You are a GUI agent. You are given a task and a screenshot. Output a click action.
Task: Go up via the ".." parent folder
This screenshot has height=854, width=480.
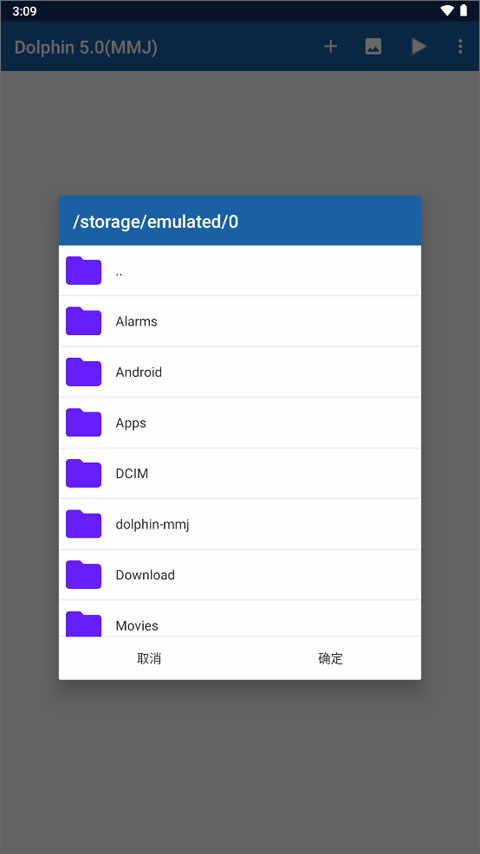click(240, 271)
